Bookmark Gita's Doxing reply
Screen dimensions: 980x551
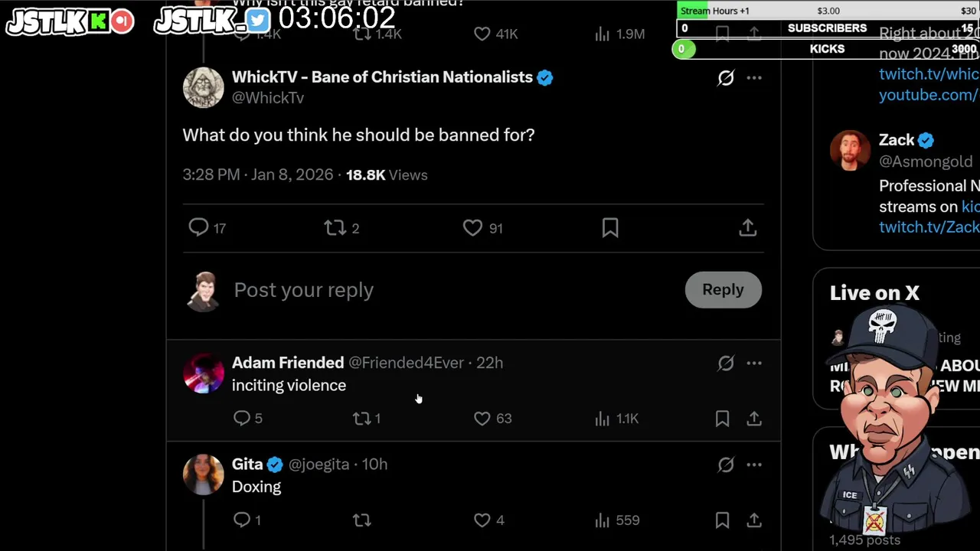point(722,520)
